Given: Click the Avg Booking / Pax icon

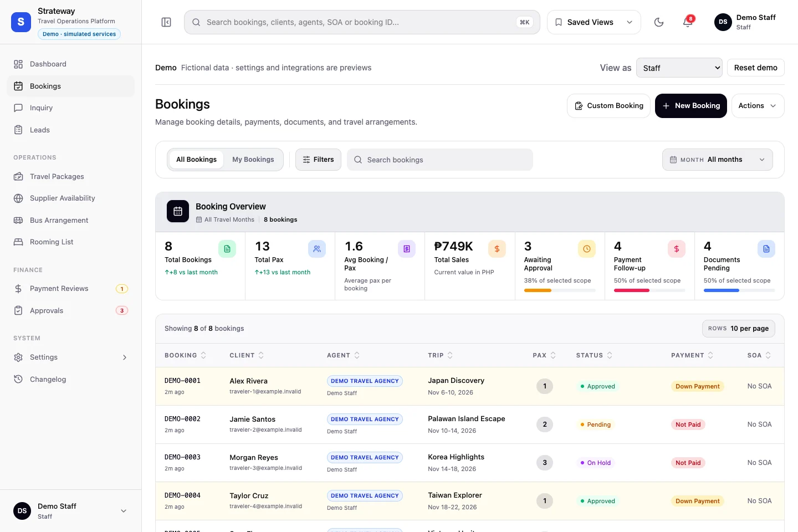Looking at the screenshot, I should click(407, 249).
